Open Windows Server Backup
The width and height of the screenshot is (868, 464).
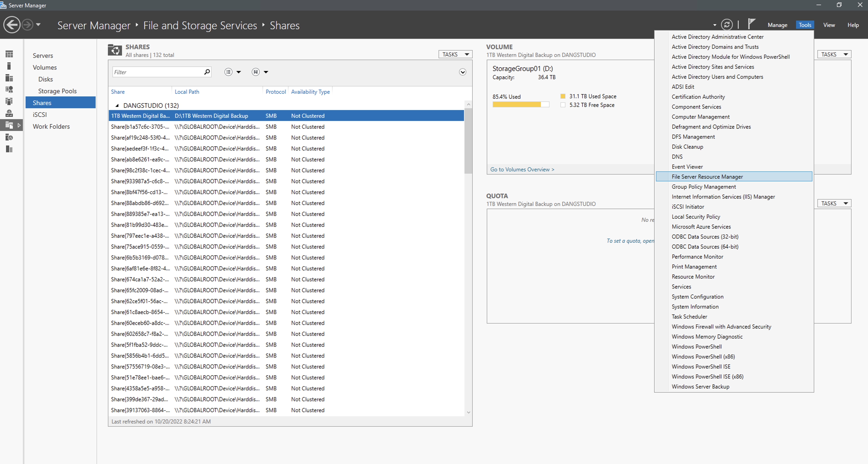(x=734, y=387)
